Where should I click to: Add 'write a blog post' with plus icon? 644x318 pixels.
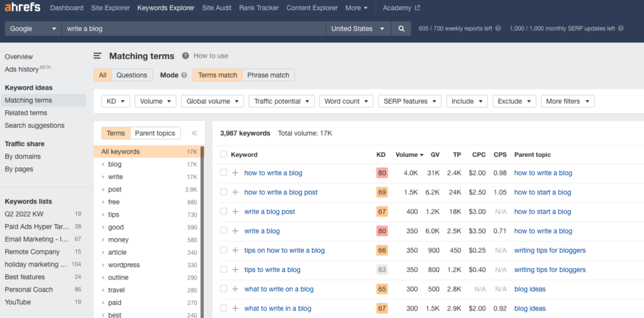tap(235, 212)
